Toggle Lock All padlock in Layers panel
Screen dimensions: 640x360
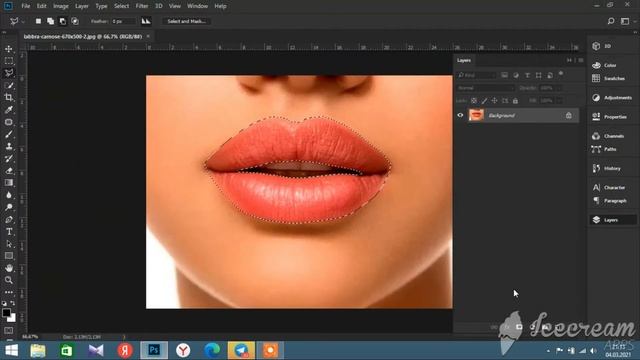pos(515,101)
